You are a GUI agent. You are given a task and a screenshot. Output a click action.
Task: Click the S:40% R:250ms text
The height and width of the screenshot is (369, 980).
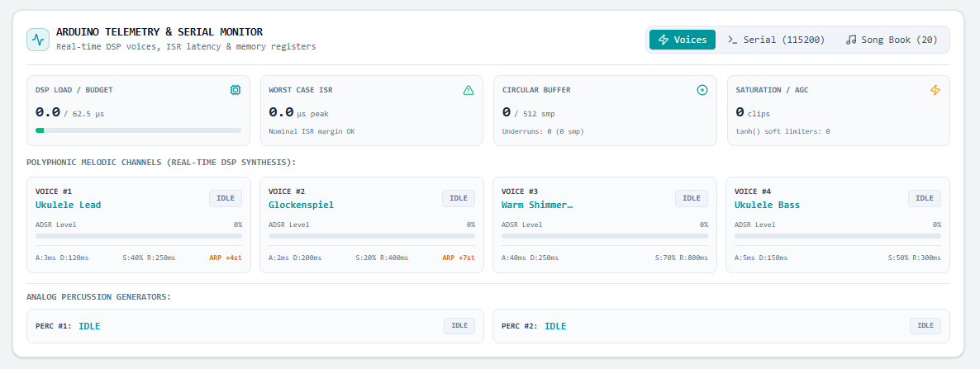(149, 258)
